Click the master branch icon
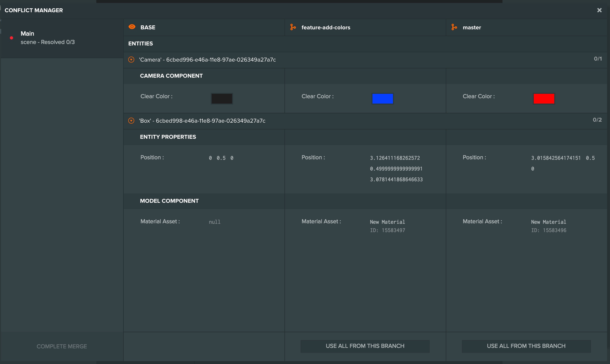610x364 pixels. point(454,27)
